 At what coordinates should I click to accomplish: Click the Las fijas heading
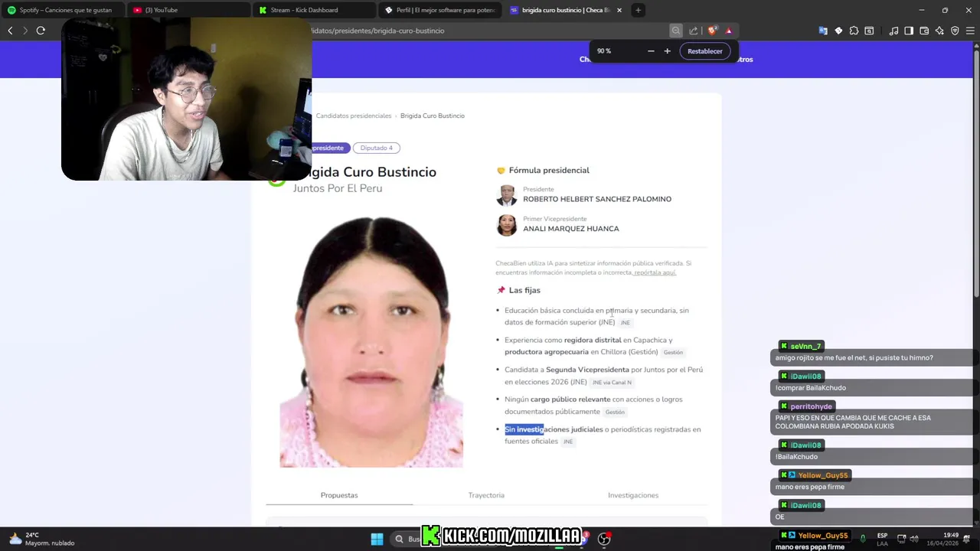tap(524, 290)
